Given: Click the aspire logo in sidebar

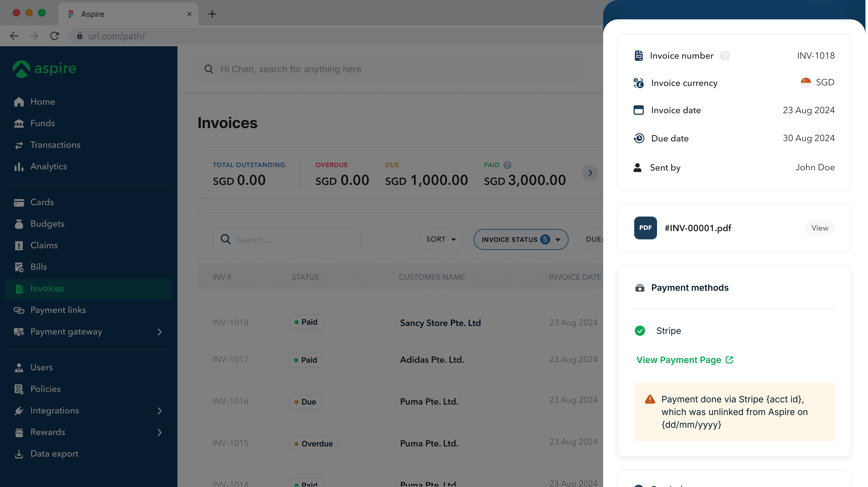Looking at the screenshot, I should (45, 69).
